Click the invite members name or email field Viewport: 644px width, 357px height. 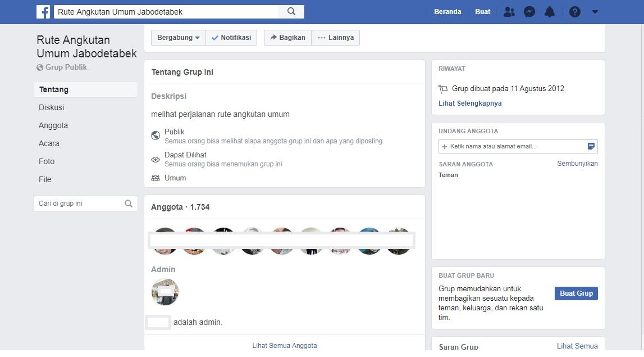(518, 146)
